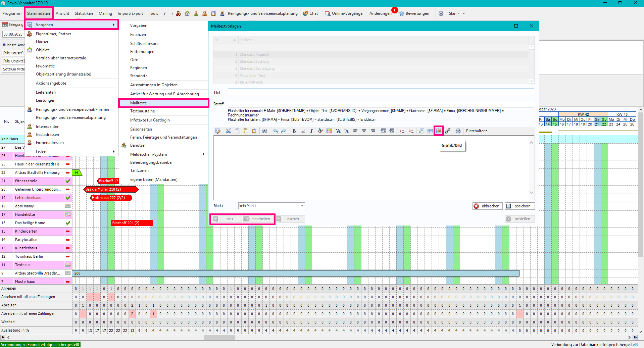Undo last edit with the undo arrow
This screenshot has width=644, height=348.
(276, 131)
